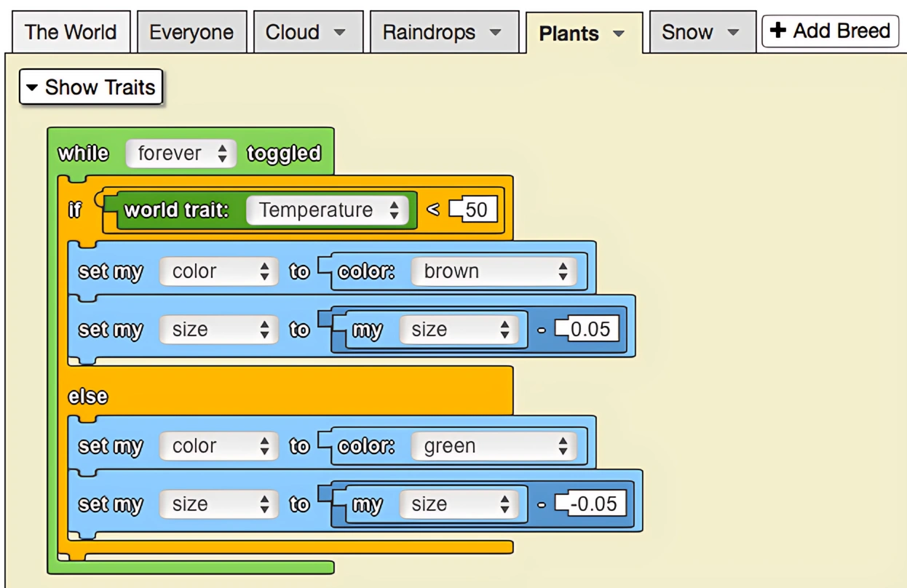Open the forever dropdown in the while block
This screenshot has height=588, width=907.
[x=180, y=153]
